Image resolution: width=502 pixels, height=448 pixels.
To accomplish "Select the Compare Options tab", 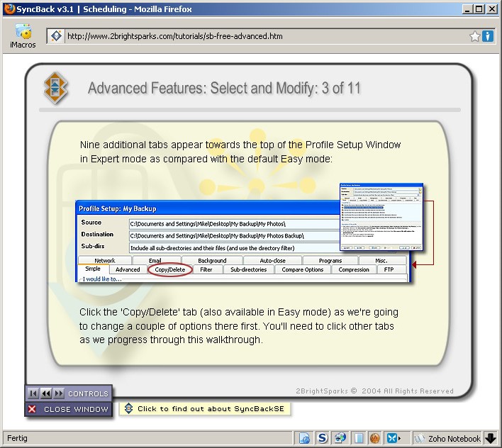I will [x=303, y=269].
